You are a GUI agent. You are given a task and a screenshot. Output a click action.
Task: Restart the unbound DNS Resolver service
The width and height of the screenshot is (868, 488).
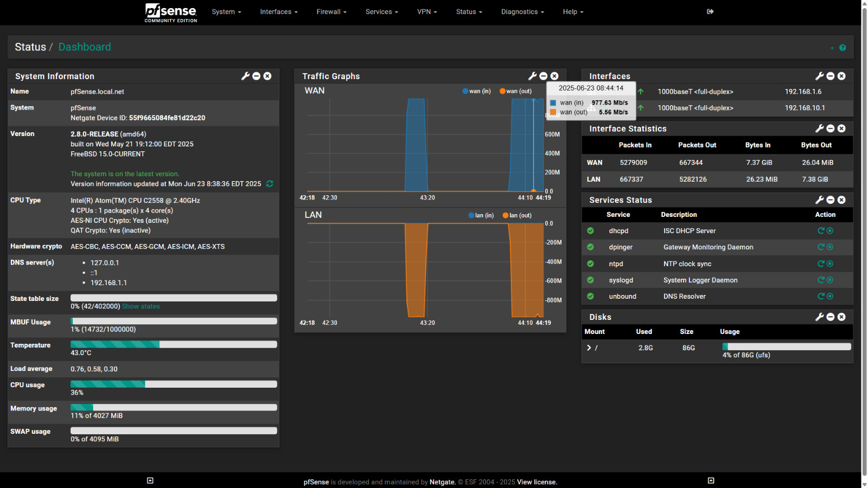[821, 296]
